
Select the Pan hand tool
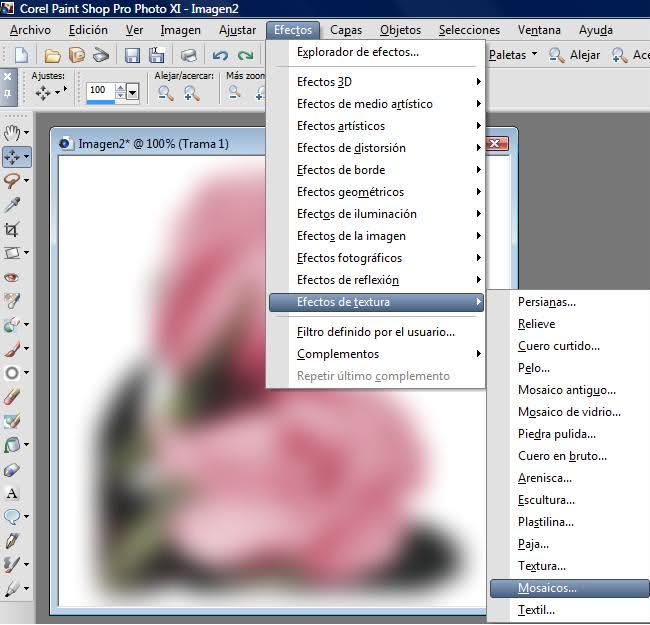coord(12,133)
